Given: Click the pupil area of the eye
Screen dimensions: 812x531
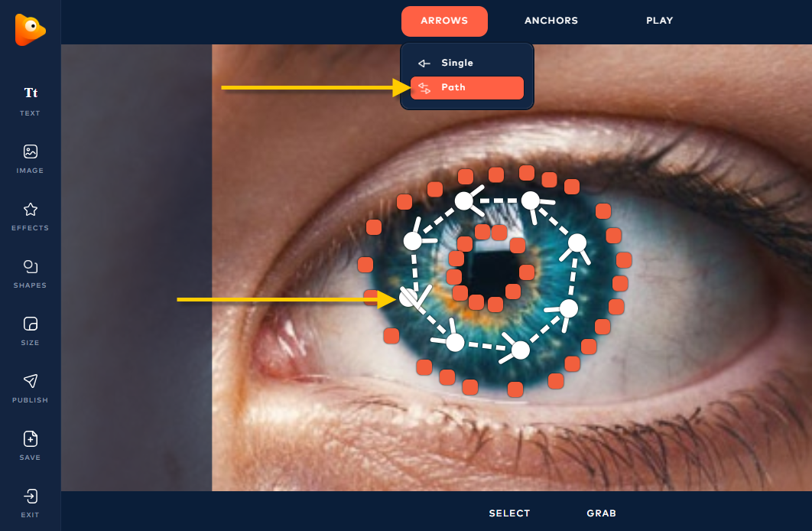Looking at the screenshot, I should (489, 273).
